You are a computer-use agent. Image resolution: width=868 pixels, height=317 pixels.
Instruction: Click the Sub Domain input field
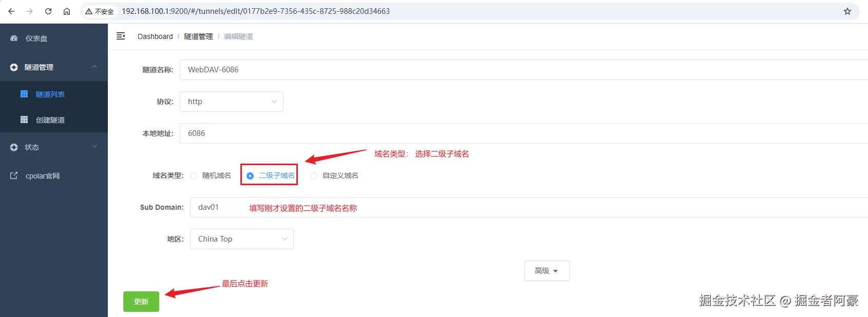click(529, 207)
